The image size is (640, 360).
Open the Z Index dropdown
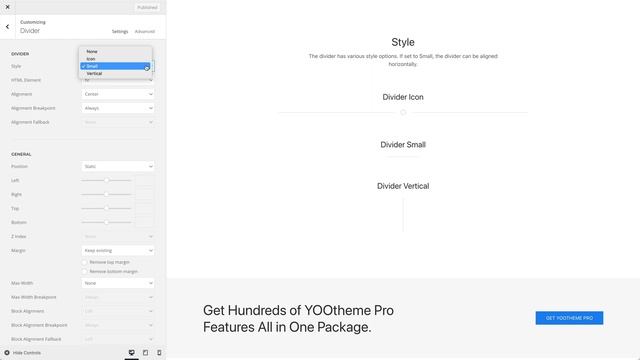click(x=118, y=237)
